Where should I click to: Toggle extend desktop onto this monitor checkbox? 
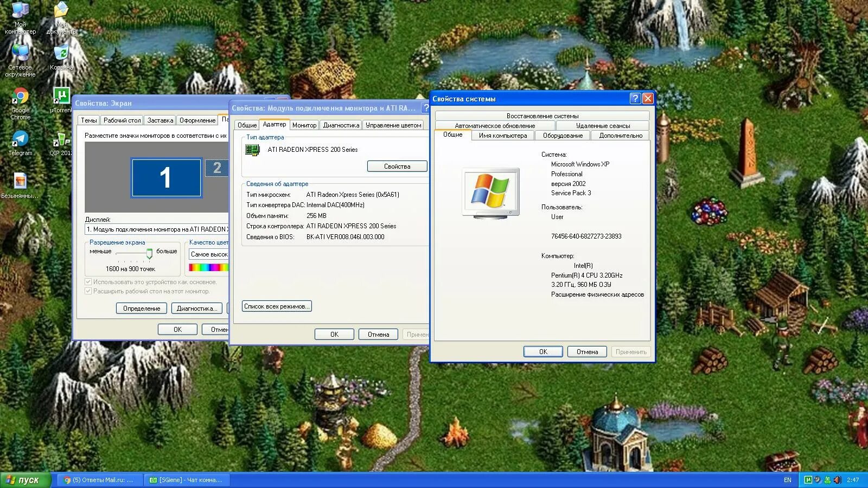point(88,291)
